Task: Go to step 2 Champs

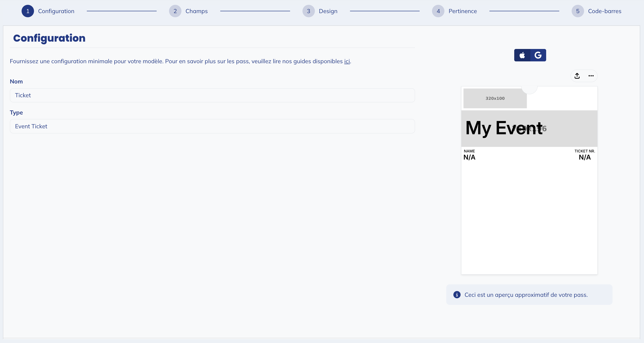Action: [188, 11]
